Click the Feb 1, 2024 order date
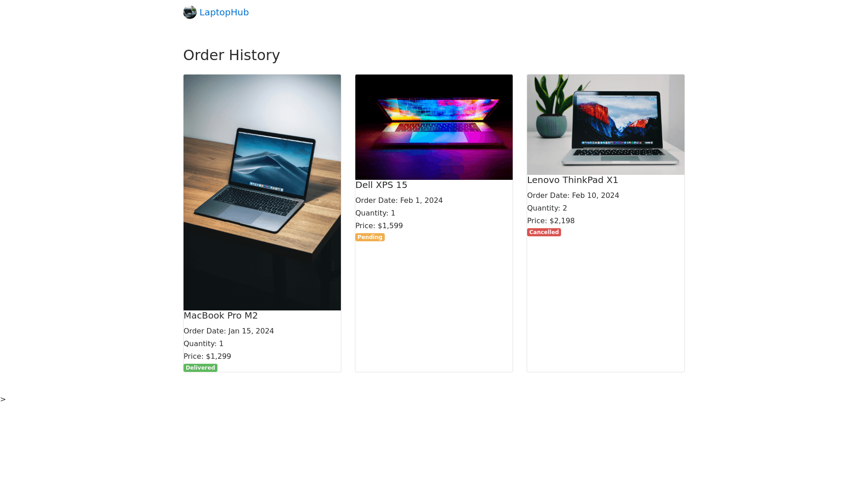This screenshot has height=488, width=868. (x=421, y=201)
